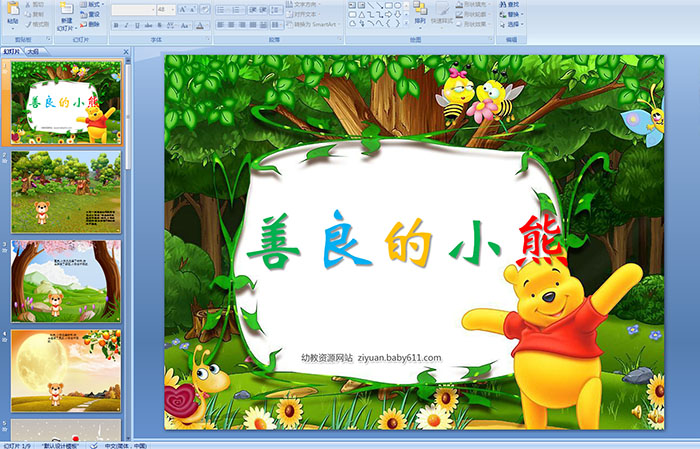Click the Delete slide icon
Viewport: 700px width, 449px height.
(x=91, y=25)
